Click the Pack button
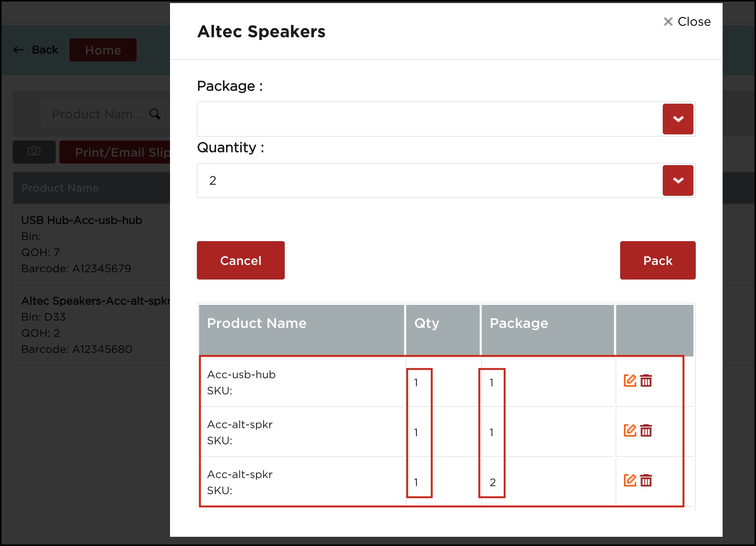756x546 pixels. (657, 260)
